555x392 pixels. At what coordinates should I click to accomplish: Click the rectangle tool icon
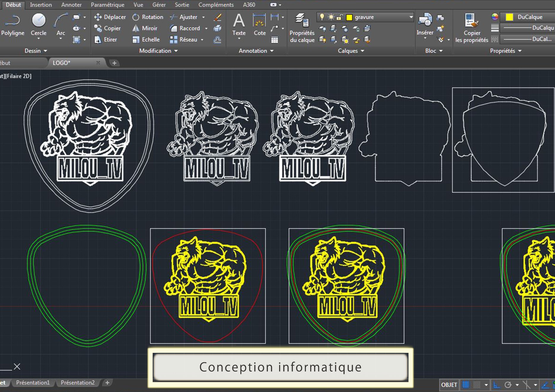point(77,17)
